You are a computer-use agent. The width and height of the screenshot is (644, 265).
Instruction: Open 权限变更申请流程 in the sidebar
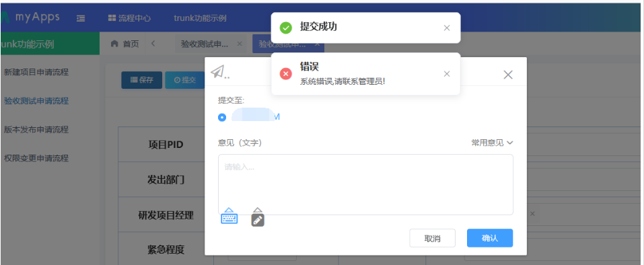point(36,158)
